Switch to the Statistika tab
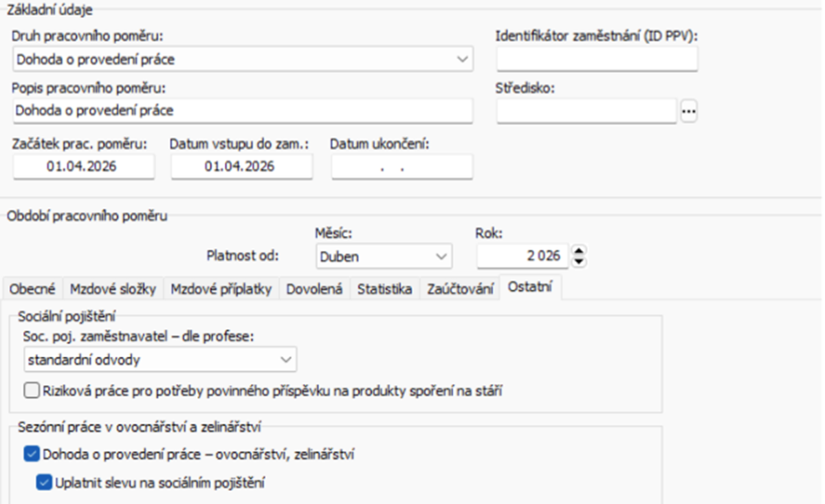The width and height of the screenshot is (825, 504). (384, 289)
